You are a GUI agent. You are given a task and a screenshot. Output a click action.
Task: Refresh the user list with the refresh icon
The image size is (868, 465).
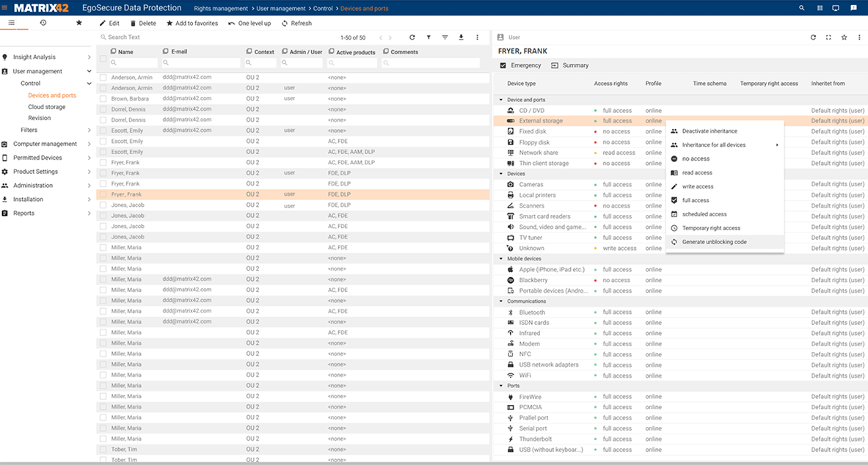coord(283,23)
